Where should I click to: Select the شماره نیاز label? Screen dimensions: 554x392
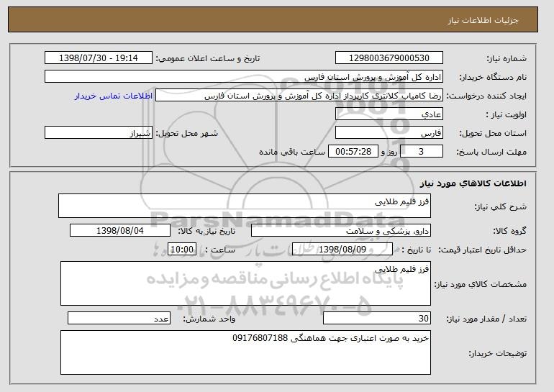[x=507, y=59]
